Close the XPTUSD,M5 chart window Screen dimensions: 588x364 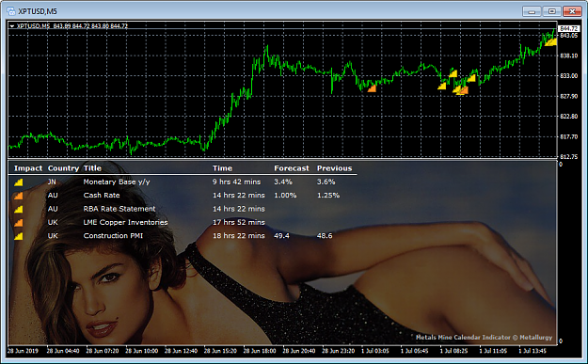pyautogui.click(x=572, y=11)
